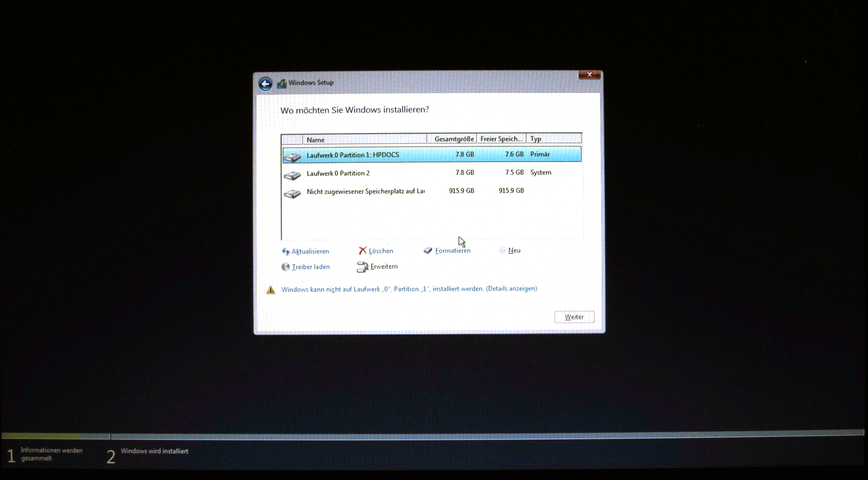Click drive icon for Partition 1: HPDOCS

pos(293,157)
